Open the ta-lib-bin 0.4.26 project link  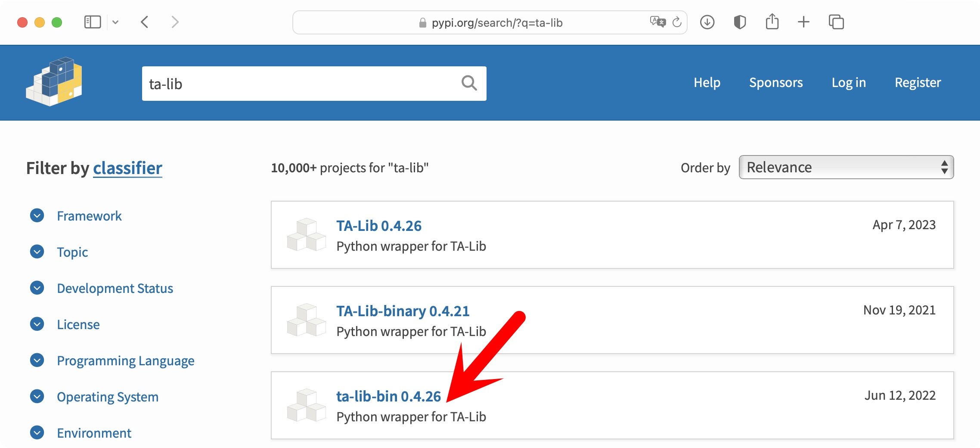click(x=388, y=396)
